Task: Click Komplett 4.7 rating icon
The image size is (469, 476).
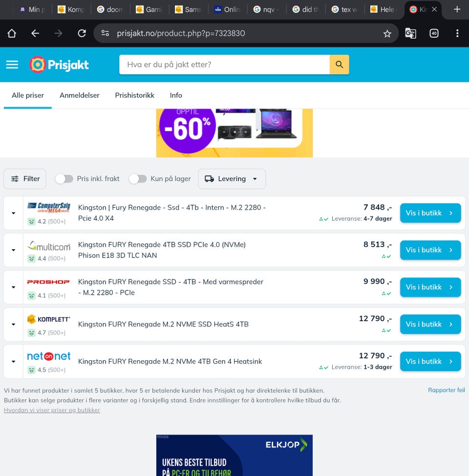Action: point(32,333)
